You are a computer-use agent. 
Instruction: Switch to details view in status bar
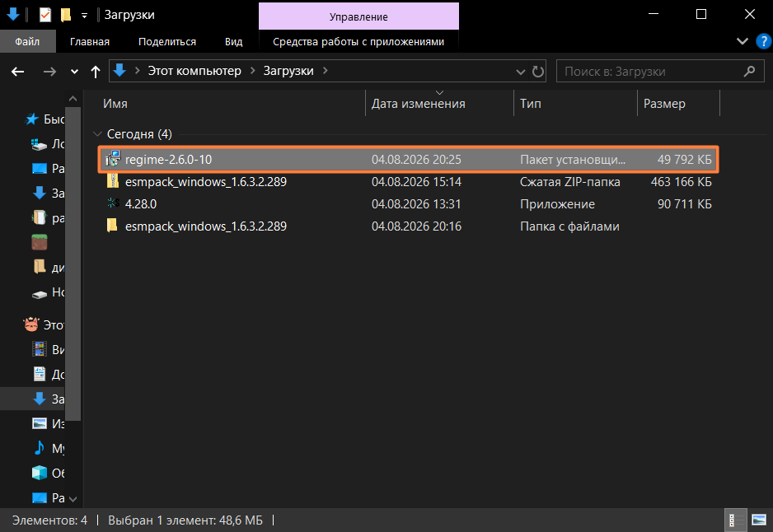(737, 520)
